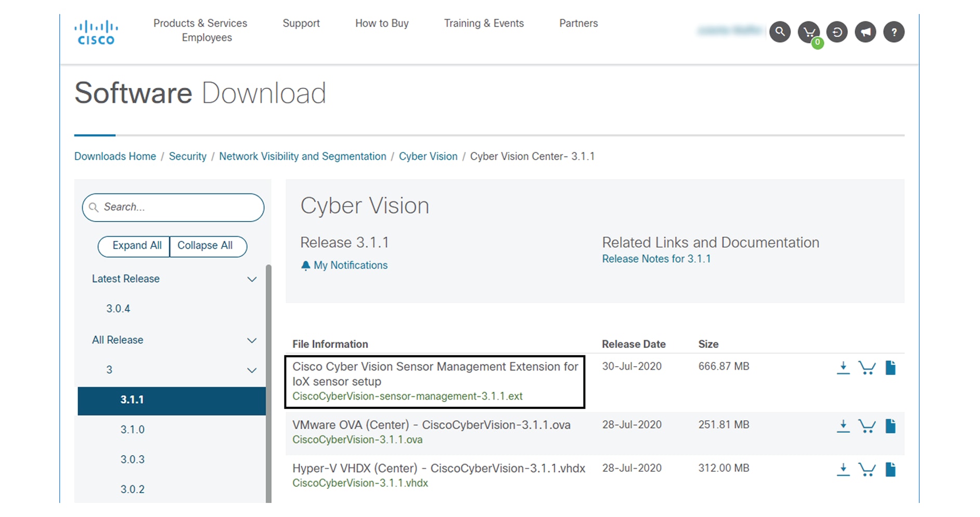Collapse the All Release section
980x517 pixels.
click(252, 341)
